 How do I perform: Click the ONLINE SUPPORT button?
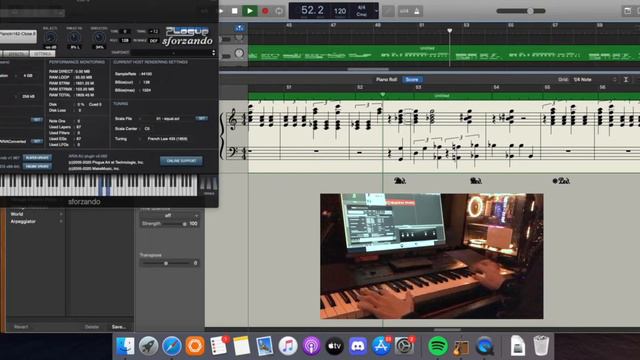click(181, 161)
